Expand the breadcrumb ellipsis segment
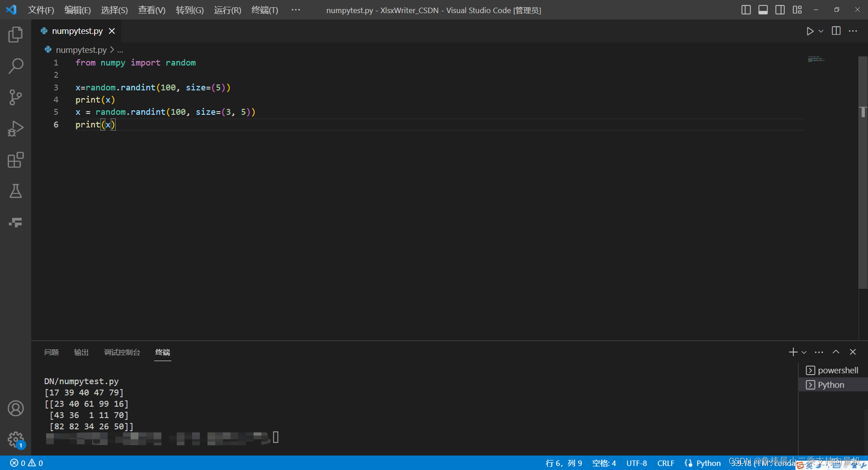Screen dimensions: 868x470 [120, 50]
